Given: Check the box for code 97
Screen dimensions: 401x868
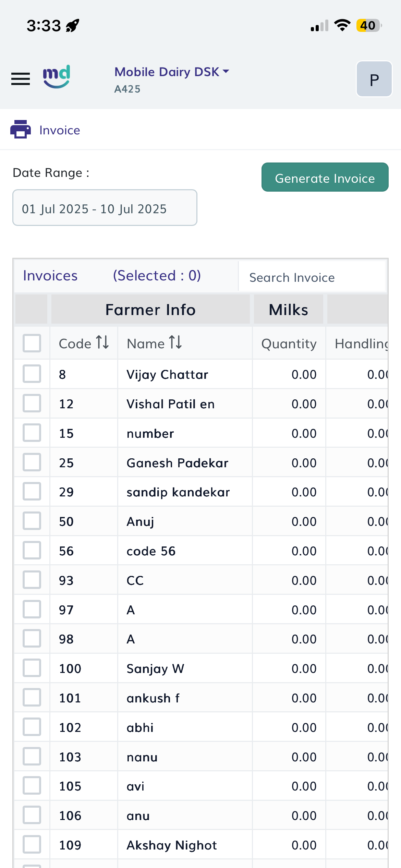Looking at the screenshot, I should (x=32, y=609).
